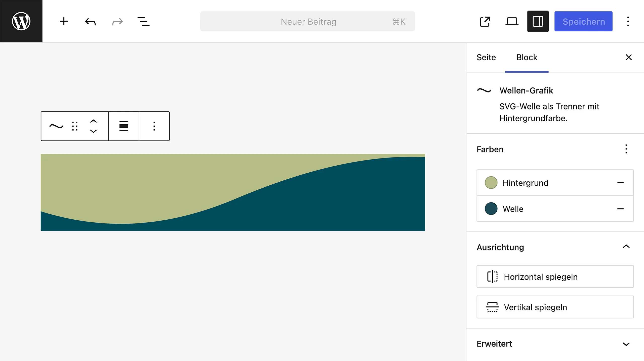Open the Neuer Beitrag command palette field
Viewport: 644px width, 361px height.
point(307,21)
